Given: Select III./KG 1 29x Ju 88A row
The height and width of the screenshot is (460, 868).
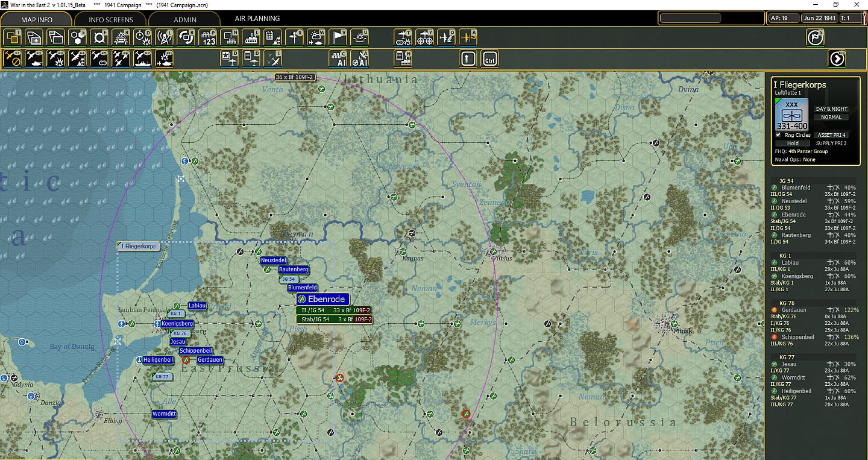Looking at the screenshot, I should click(814, 269).
